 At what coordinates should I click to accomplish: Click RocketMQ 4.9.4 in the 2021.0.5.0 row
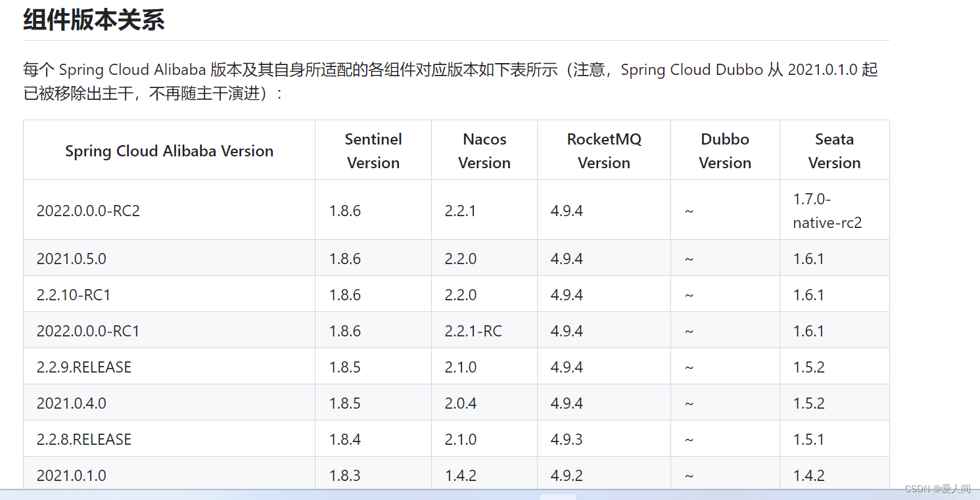pyautogui.click(x=604, y=258)
